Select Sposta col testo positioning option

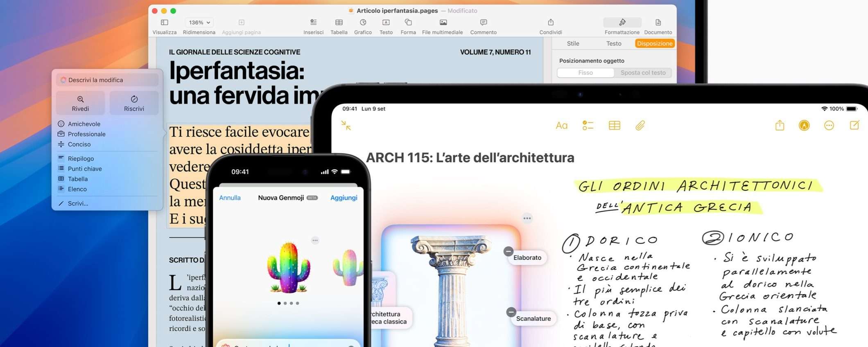(643, 73)
